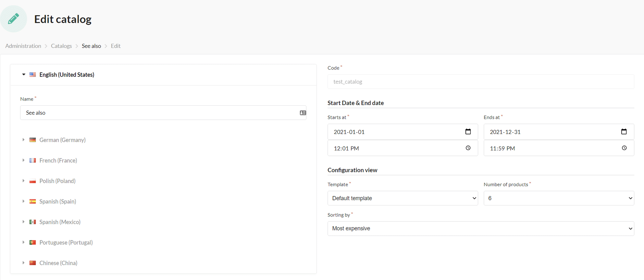Expand the German (Germany) translation arrow
Screen dimensions: 644x280
point(23,140)
